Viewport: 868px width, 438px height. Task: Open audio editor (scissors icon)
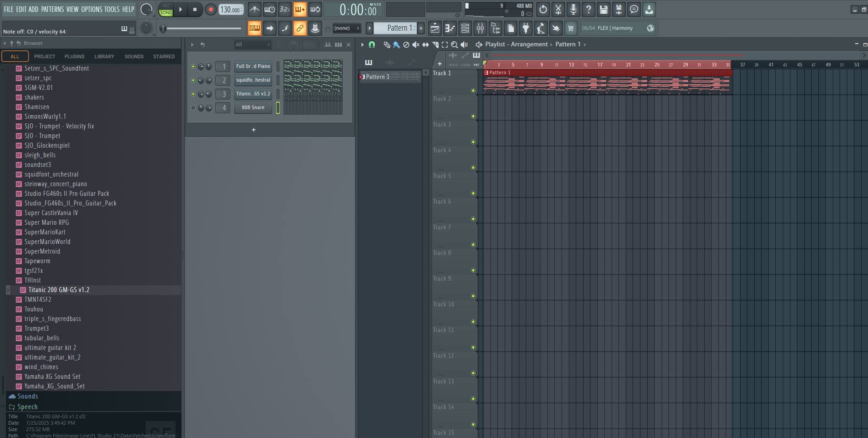click(558, 9)
